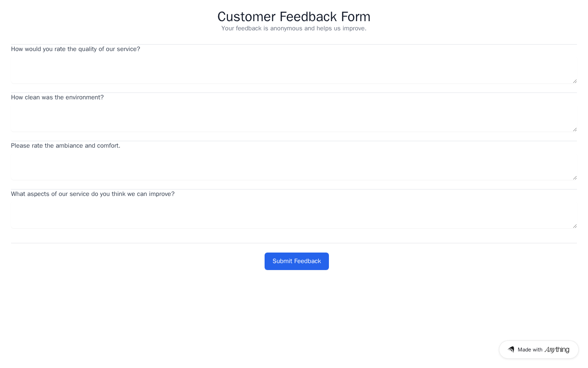
Task: Click the "How clean was the environment?" label
Action: pyautogui.click(x=57, y=98)
